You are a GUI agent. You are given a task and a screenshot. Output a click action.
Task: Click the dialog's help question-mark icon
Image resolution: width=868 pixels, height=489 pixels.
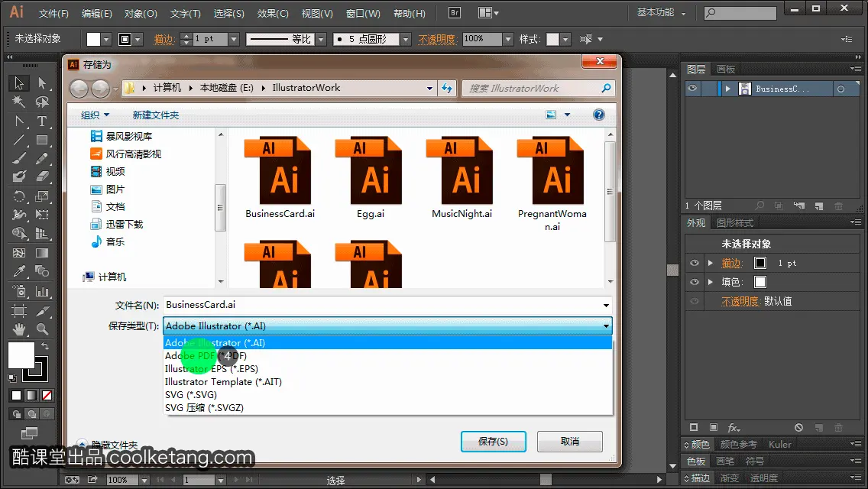tap(598, 115)
